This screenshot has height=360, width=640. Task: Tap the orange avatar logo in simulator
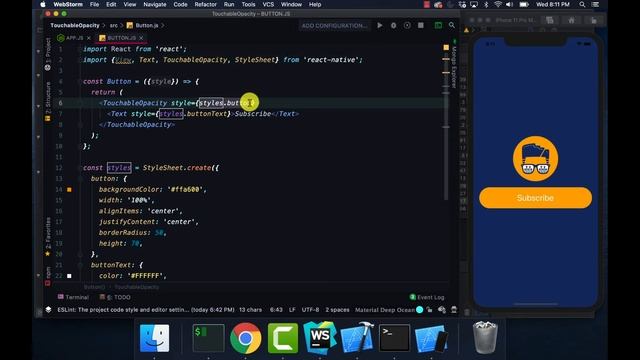coord(536,158)
